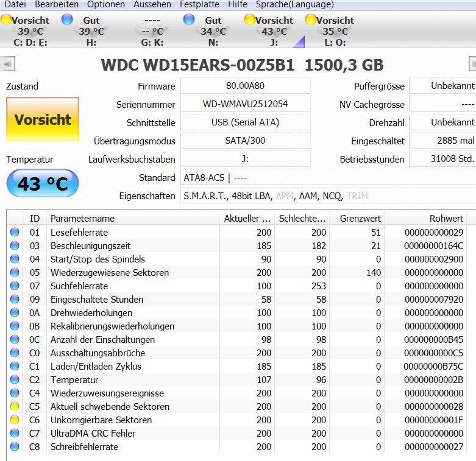The image size is (476, 461).
Task: Click the Firmware field 80.00A80
Action: tap(245, 86)
